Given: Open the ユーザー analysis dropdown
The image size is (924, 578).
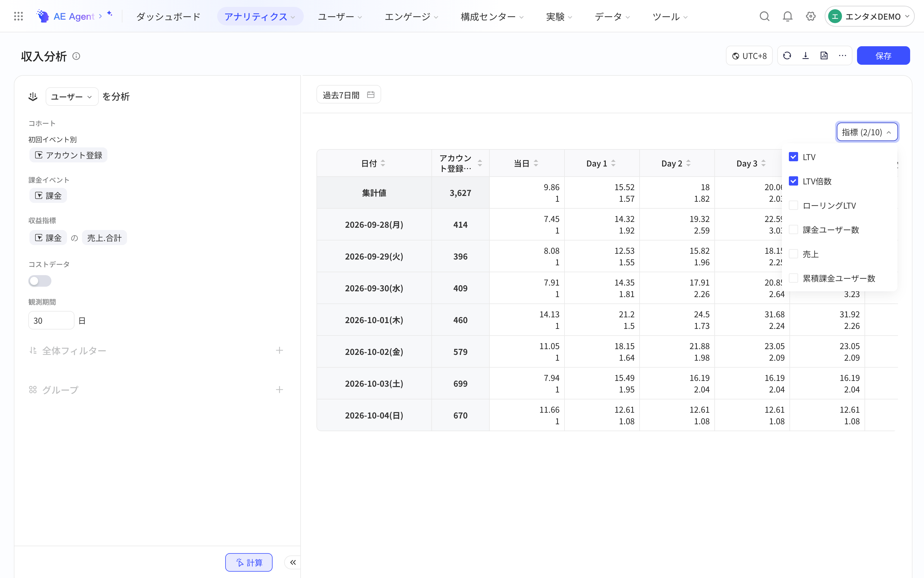Looking at the screenshot, I should point(72,97).
